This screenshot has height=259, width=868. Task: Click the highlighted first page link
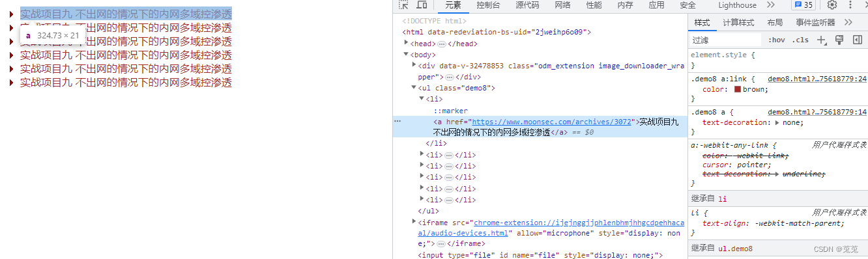126,14
